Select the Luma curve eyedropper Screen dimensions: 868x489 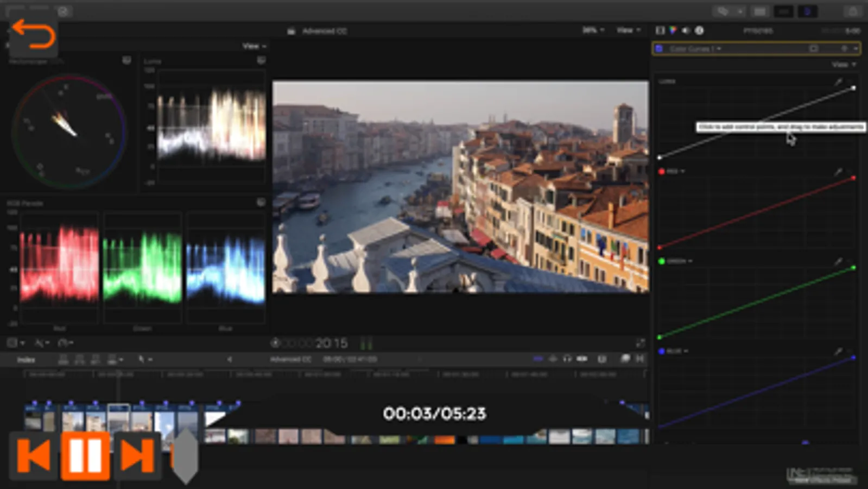(x=839, y=81)
